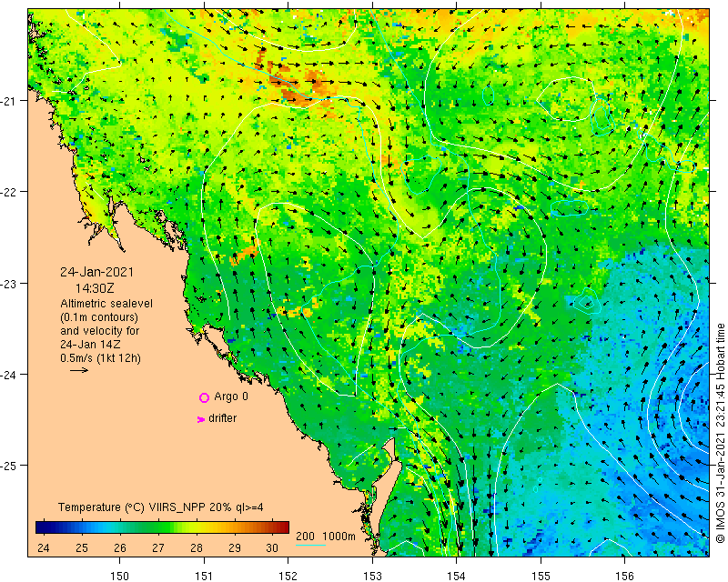Click the magenta drifter legend symbol

[201, 419]
